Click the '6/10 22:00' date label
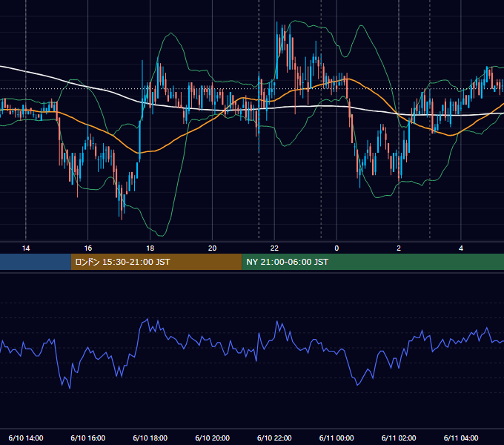 (x=274, y=438)
